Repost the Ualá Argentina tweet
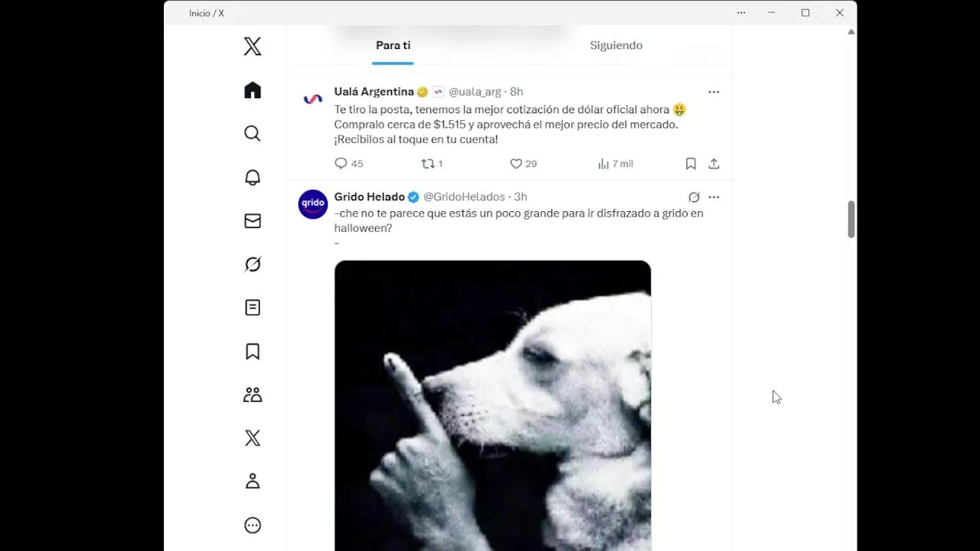This screenshot has height=551, width=980. (x=428, y=164)
